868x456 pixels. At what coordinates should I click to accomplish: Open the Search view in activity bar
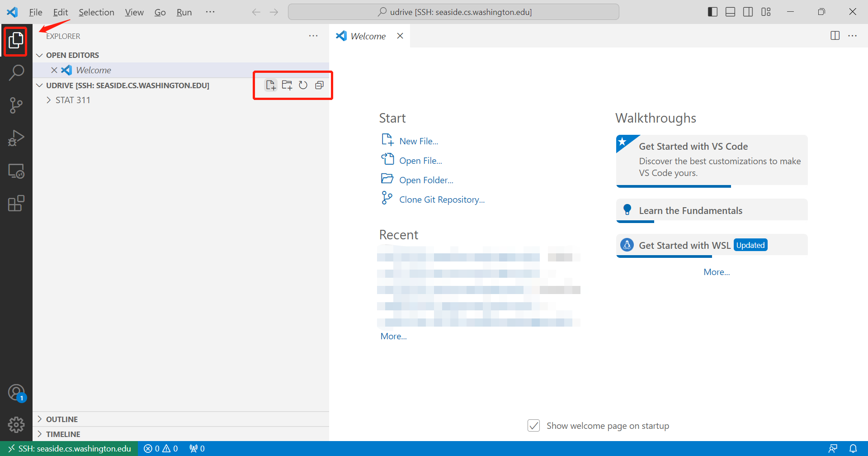[x=16, y=72]
